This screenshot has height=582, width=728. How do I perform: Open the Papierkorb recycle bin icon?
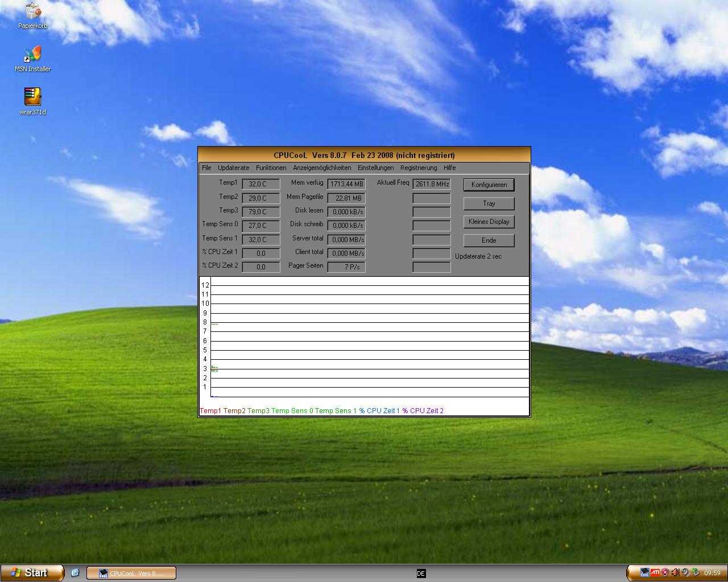(32, 15)
